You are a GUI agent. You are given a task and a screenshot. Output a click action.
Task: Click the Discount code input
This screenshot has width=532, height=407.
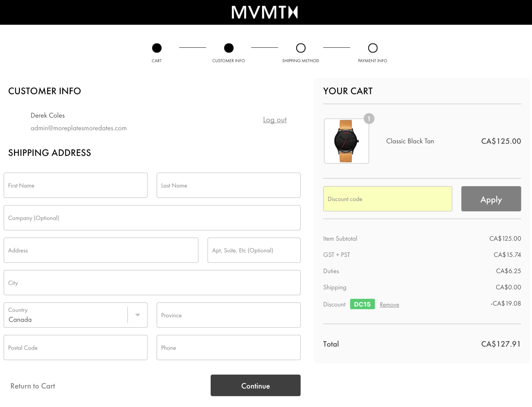coord(388,199)
